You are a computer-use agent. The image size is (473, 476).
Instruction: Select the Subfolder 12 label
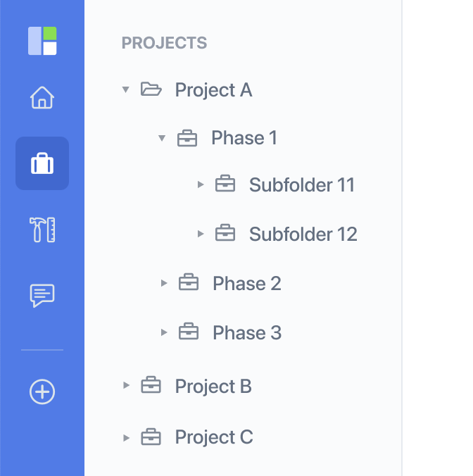303,234
